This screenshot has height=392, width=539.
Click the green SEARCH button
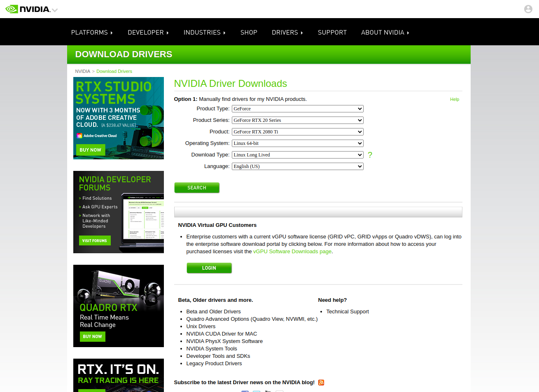click(x=197, y=188)
